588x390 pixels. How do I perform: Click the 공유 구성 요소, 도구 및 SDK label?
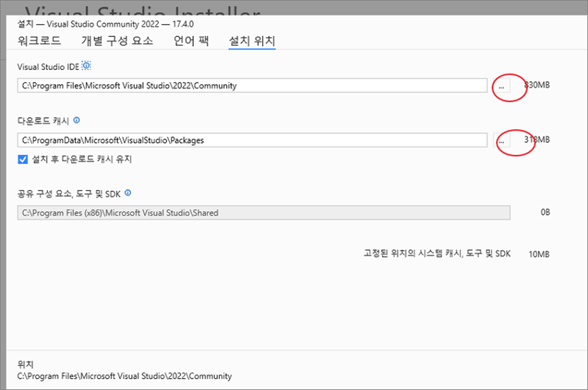[69, 193]
